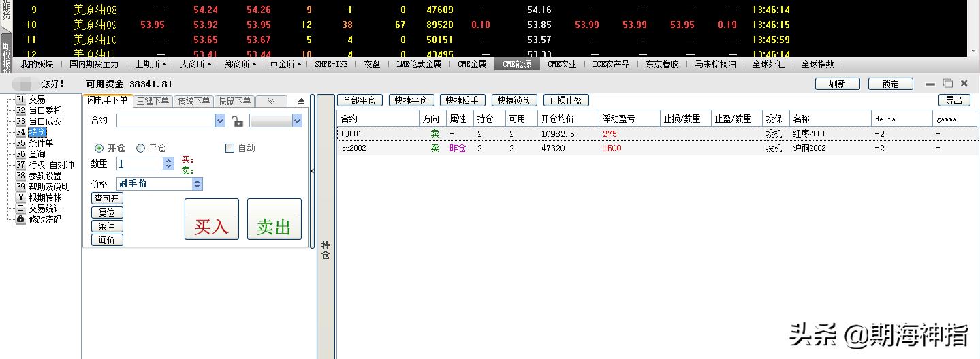Viewport: 980px width, 359px height.
Task: Click 止损止盈 button
Action: [x=566, y=100]
